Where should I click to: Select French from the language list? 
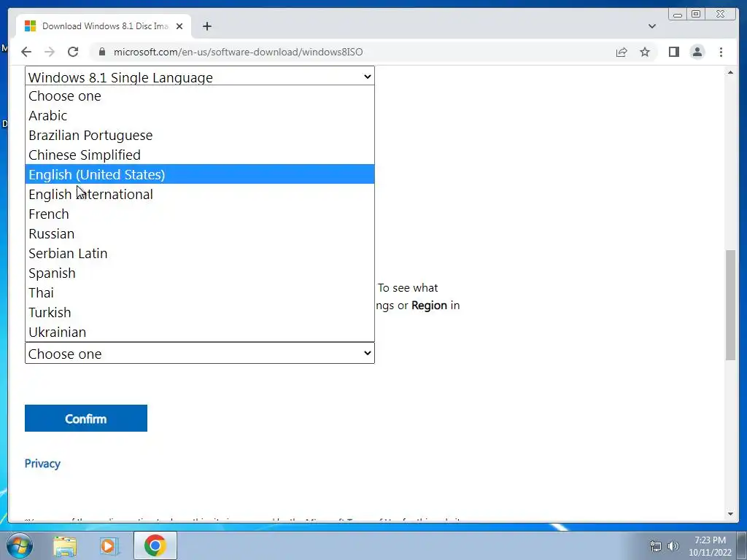point(200,214)
